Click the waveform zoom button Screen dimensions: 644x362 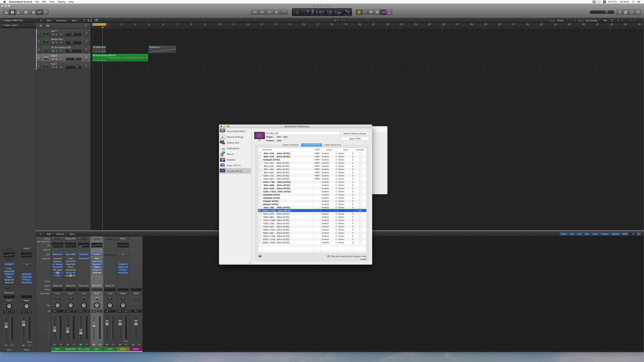pos(605,20)
